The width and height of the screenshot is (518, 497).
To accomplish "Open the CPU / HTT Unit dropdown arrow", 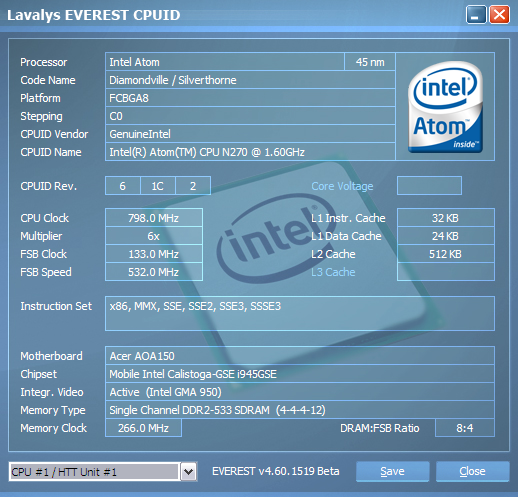I will tap(189, 472).
